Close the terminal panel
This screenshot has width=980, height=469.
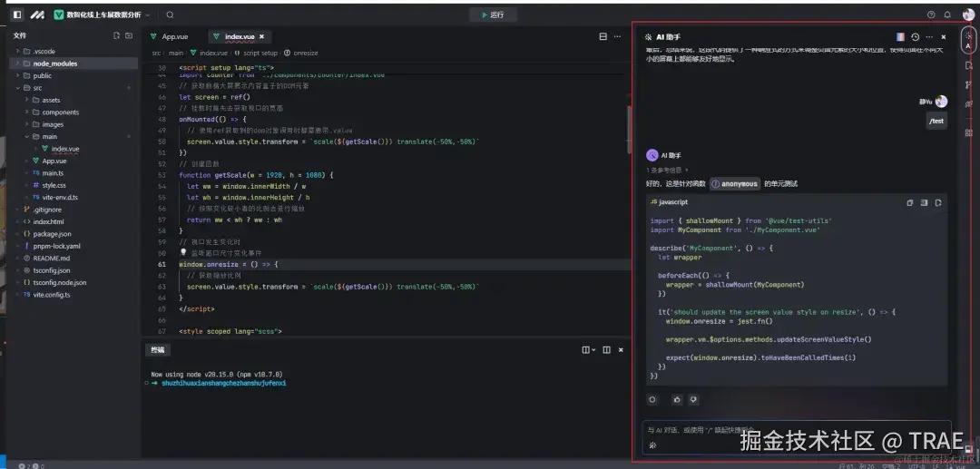(621, 350)
